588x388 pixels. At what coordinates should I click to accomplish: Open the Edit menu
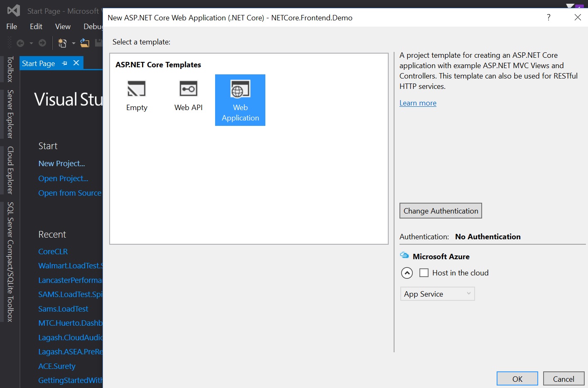click(x=36, y=27)
